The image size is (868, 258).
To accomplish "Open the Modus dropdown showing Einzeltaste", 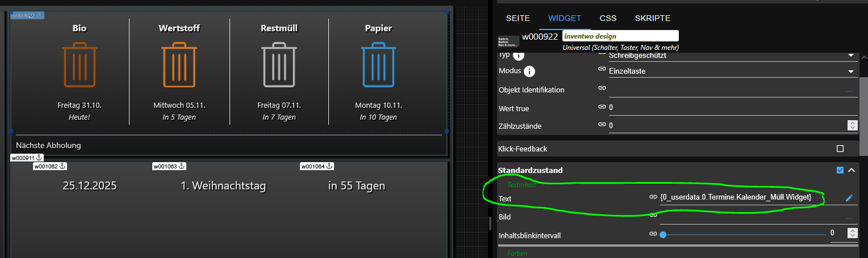I will tap(733, 71).
